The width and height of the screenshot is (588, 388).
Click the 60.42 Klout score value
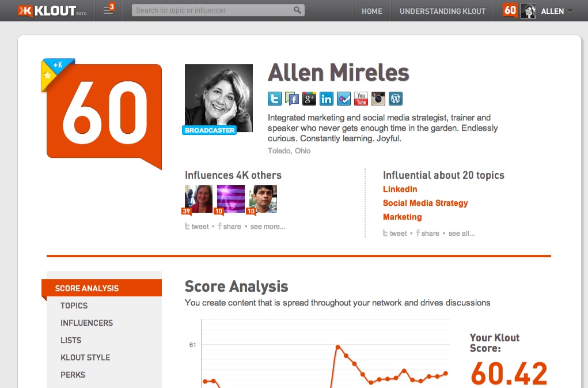tap(509, 373)
